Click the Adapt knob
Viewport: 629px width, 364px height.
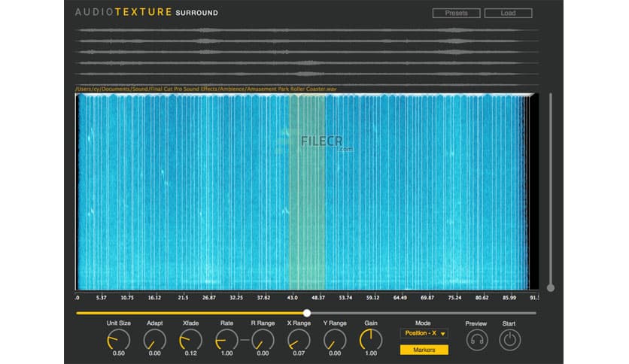coord(154,340)
